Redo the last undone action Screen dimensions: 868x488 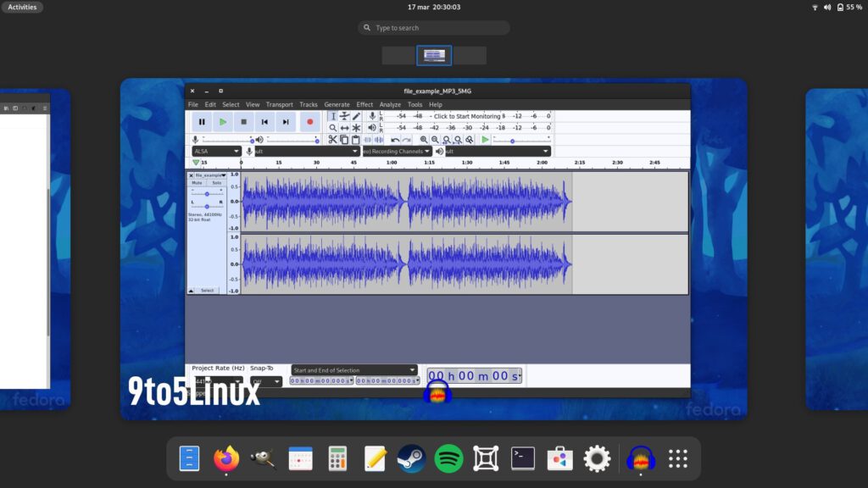tap(406, 140)
